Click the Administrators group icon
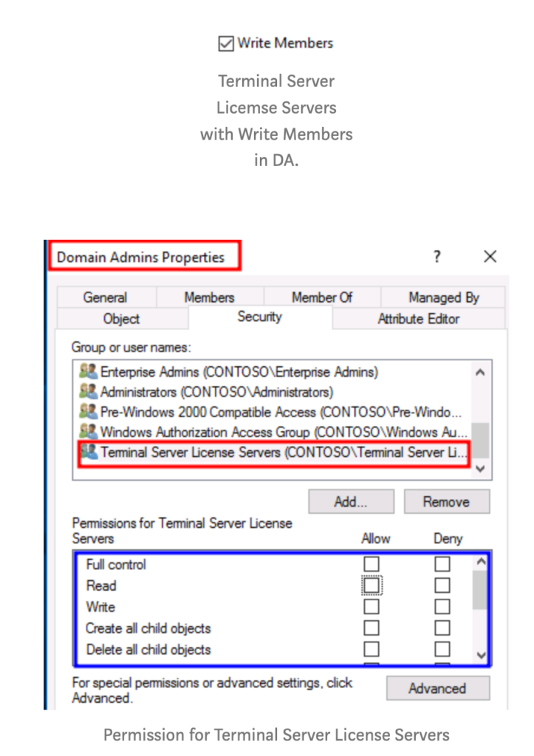Image resolution: width=534 pixels, height=756 pixels. tap(89, 392)
